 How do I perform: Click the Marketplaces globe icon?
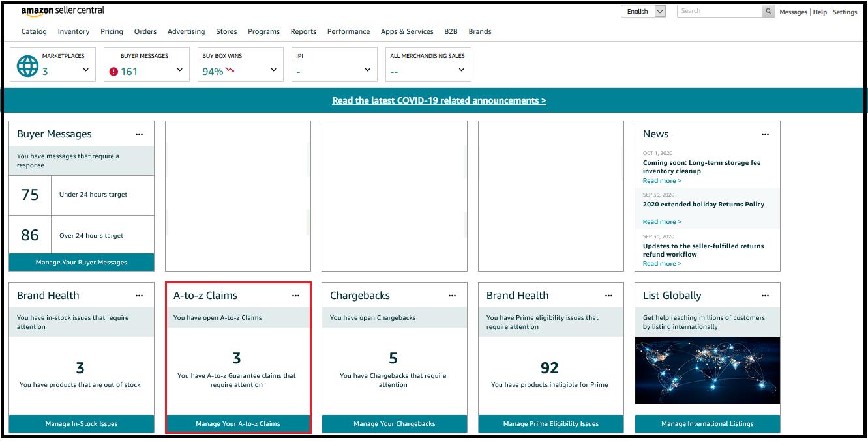(x=27, y=66)
